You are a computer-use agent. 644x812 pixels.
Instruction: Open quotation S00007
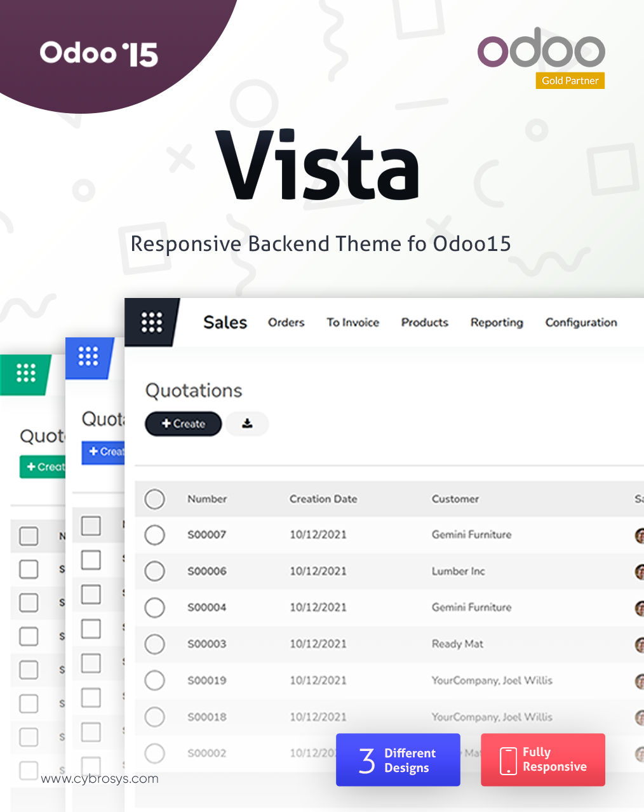point(206,535)
